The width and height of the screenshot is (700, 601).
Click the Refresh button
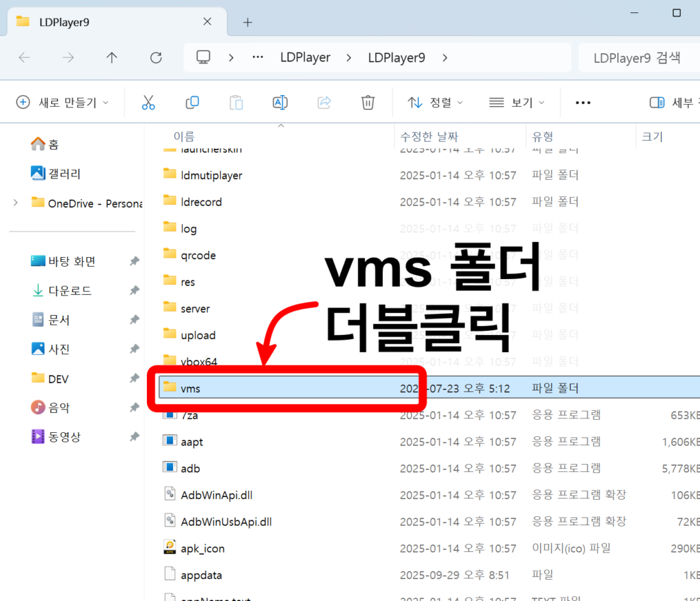pyautogui.click(x=156, y=57)
